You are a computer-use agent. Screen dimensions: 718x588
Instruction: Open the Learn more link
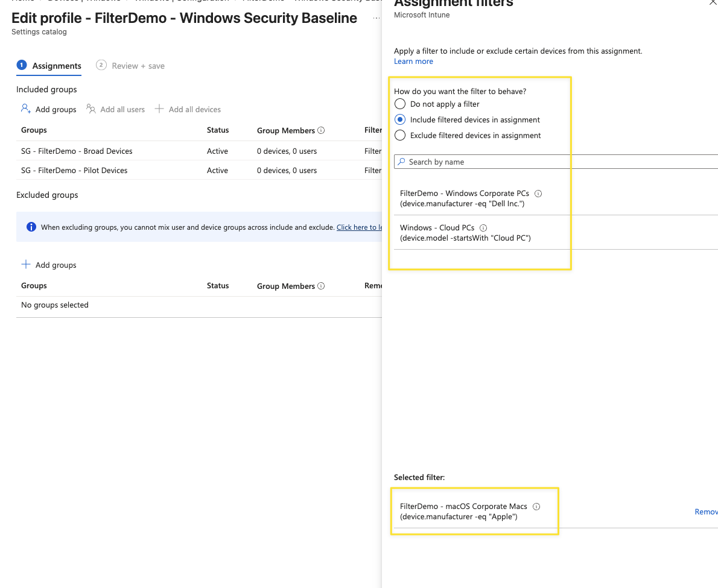(413, 62)
